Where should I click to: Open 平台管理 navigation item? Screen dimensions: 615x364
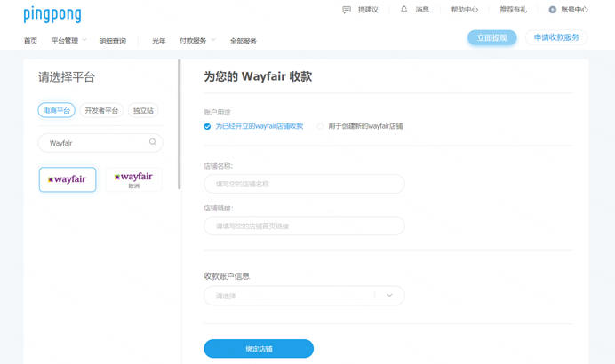tap(65, 40)
